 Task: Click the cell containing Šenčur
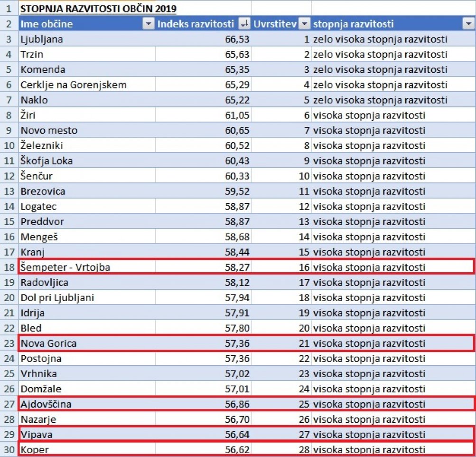(x=87, y=176)
